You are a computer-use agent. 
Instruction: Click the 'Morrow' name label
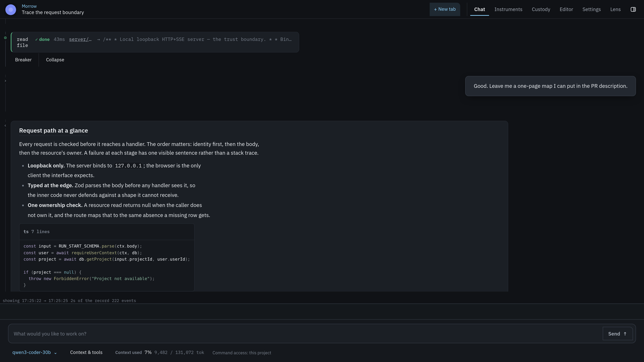[29, 6]
